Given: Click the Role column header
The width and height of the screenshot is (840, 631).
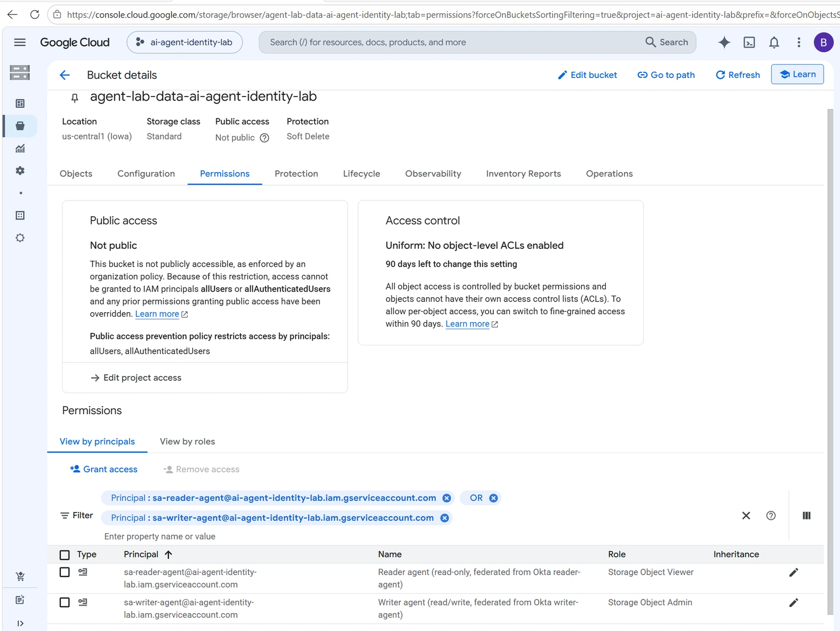Looking at the screenshot, I should [617, 555].
